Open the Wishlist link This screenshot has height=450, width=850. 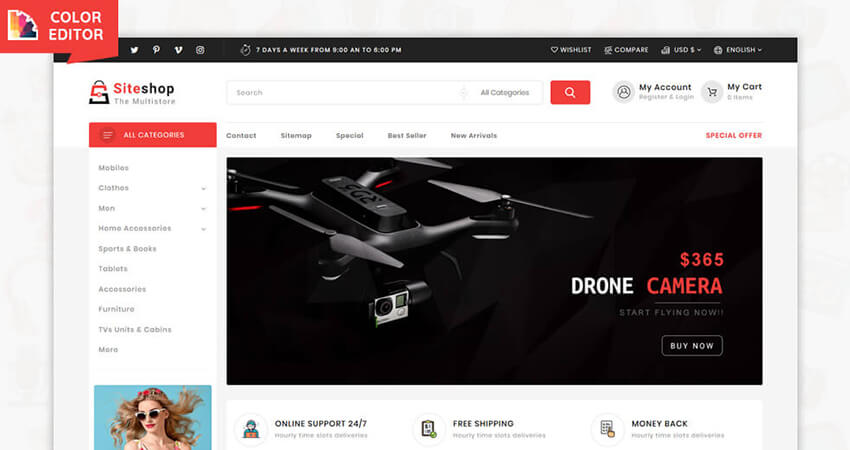click(571, 50)
